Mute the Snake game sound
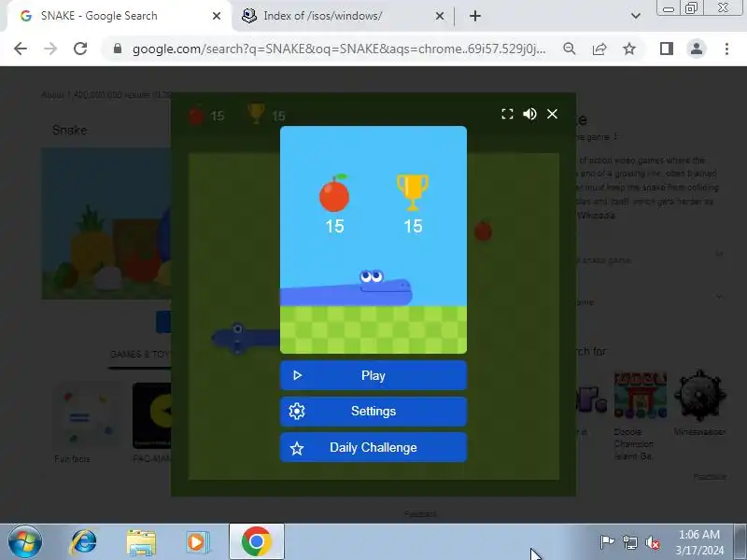The image size is (747, 560). tap(529, 114)
